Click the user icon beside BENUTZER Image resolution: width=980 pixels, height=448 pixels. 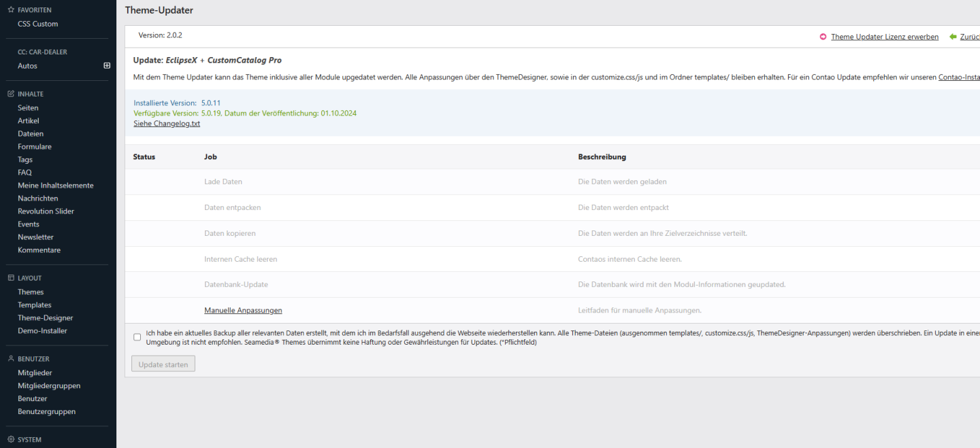coord(10,359)
